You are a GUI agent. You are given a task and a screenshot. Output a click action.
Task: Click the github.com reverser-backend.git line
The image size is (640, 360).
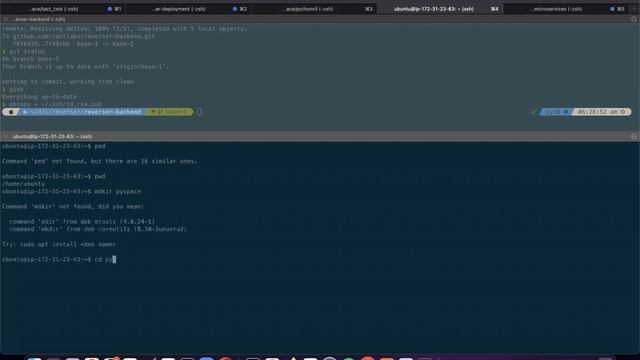[79, 36]
